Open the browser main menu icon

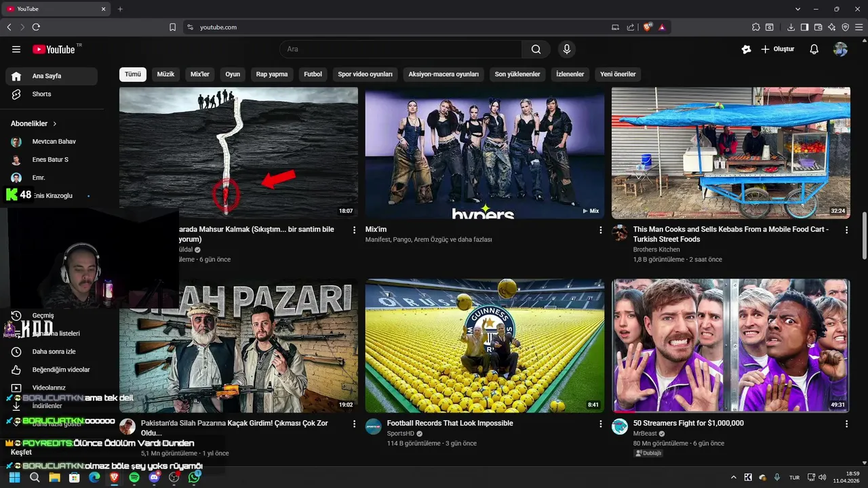point(859,27)
